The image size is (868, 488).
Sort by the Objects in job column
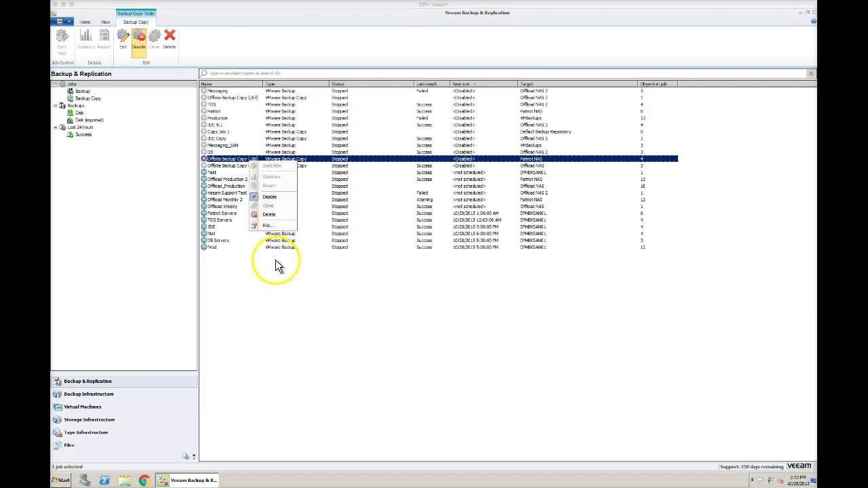tap(658, 84)
